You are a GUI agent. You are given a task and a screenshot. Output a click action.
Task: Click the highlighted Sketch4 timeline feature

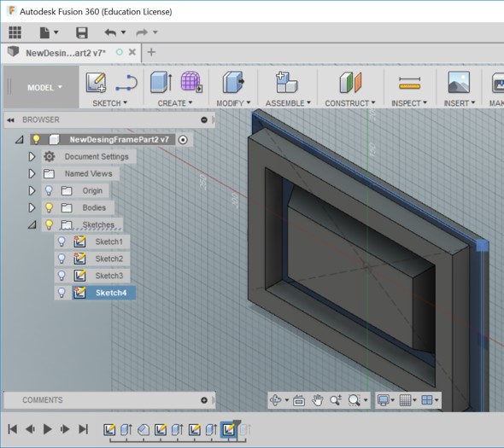pos(229,429)
